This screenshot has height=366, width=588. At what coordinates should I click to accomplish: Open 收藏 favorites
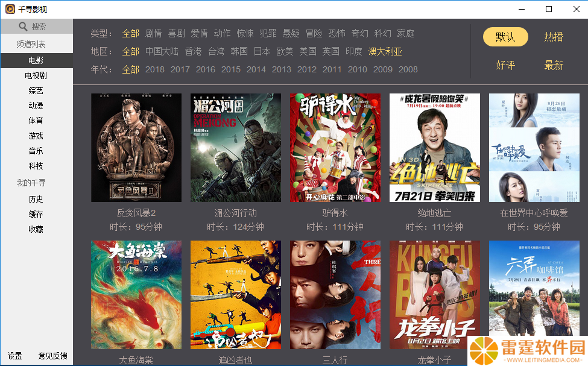[x=36, y=229]
